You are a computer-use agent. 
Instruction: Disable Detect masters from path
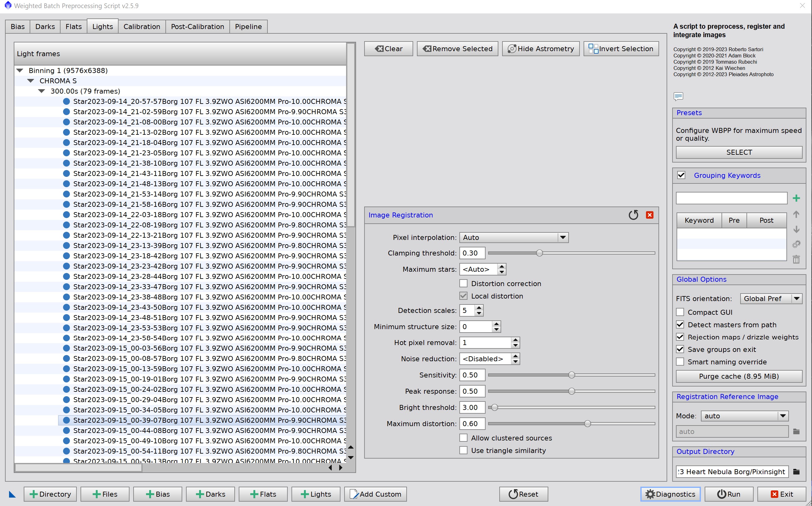coord(680,325)
